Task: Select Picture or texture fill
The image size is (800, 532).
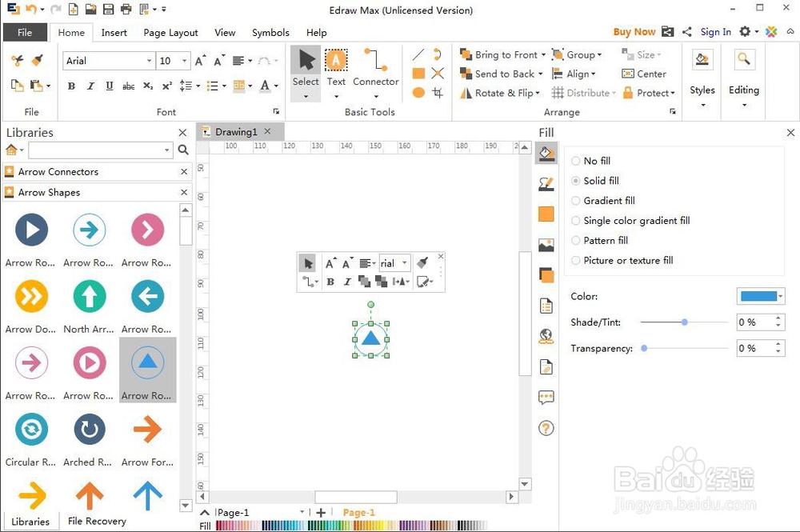Action: pyautogui.click(x=622, y=260)
